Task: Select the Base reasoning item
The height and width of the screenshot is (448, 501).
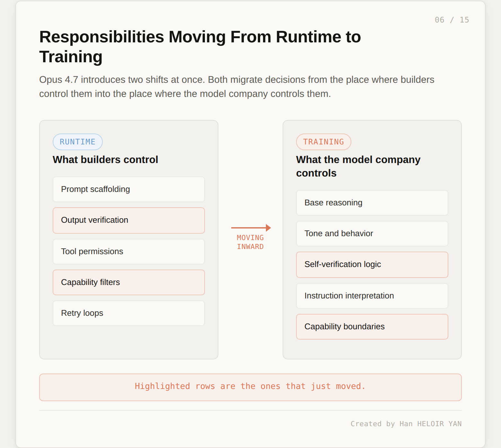Action: tap(372, 203)
